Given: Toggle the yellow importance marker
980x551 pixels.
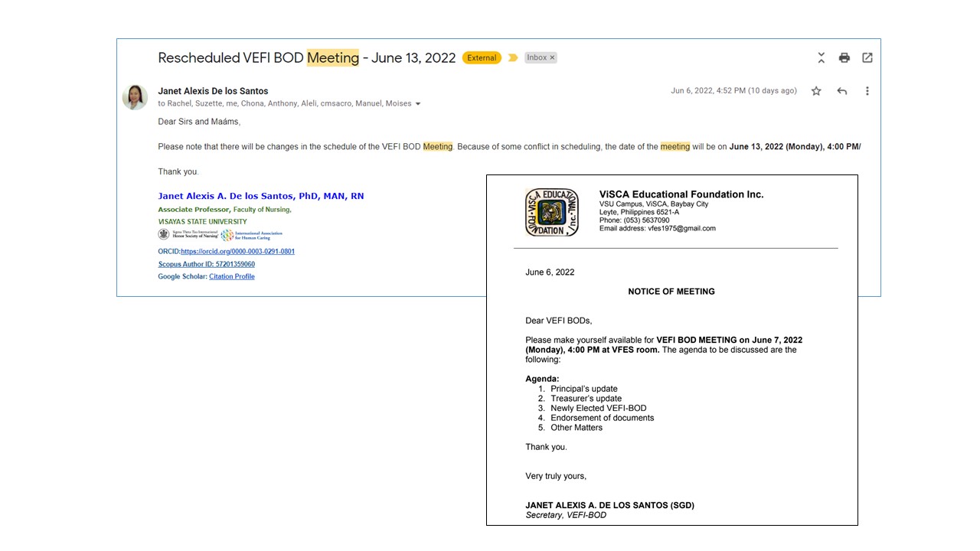Looking at the screenshot, I should pos(513,57).
